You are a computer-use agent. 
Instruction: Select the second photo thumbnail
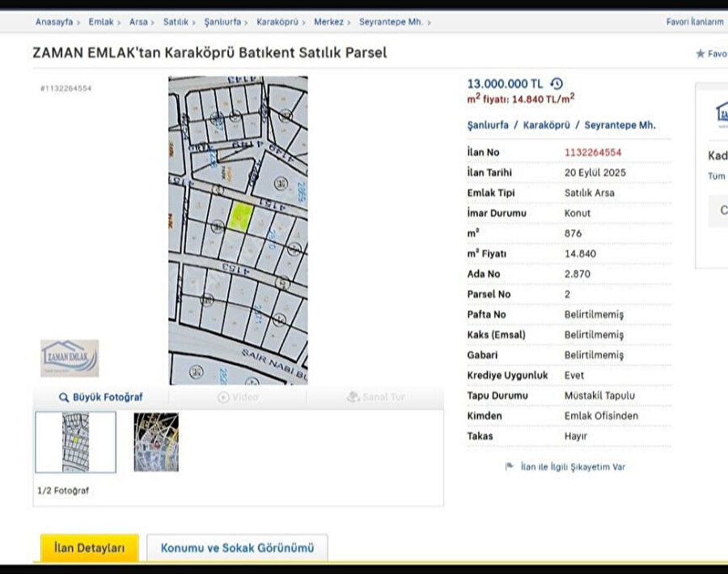156,442
